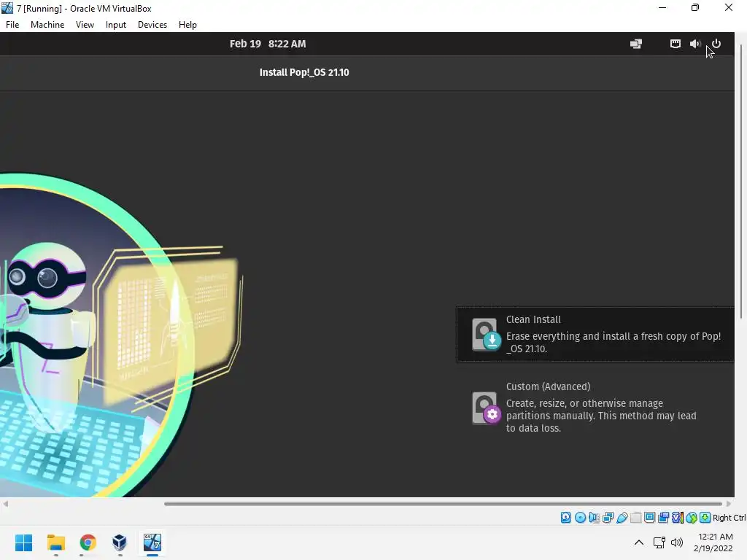Open the Windows Start menu
This screenshot has width=747, height=560.
tap(24, 542)
